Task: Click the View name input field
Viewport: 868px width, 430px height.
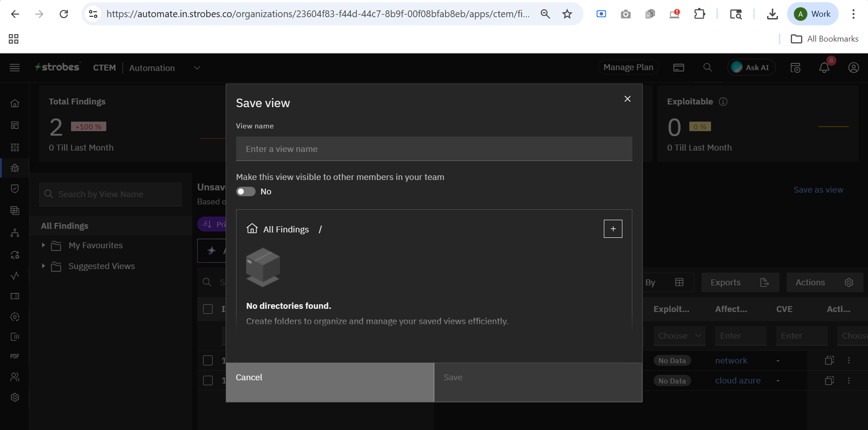Action: 434,149
